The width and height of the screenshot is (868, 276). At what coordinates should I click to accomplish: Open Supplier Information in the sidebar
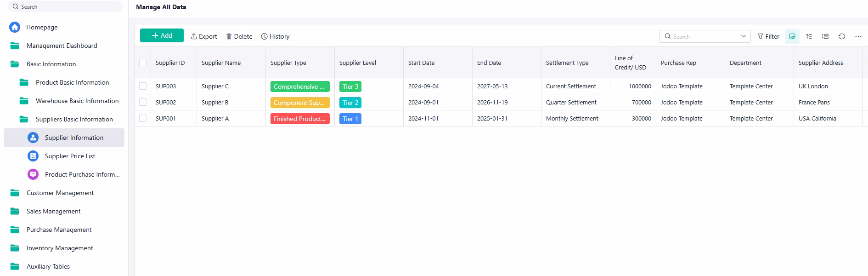pyautogui.click(x=74, y=138)
